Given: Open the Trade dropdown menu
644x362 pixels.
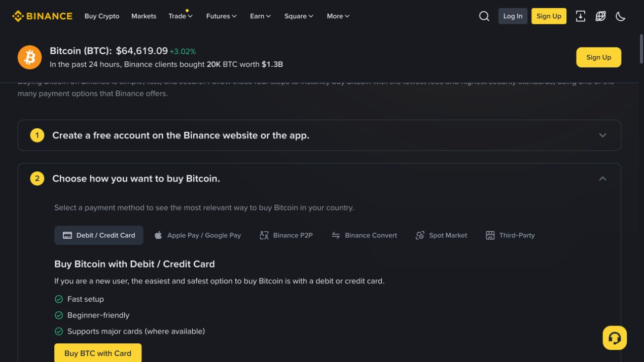Looking at the screenshot, I should click(181, 16).
